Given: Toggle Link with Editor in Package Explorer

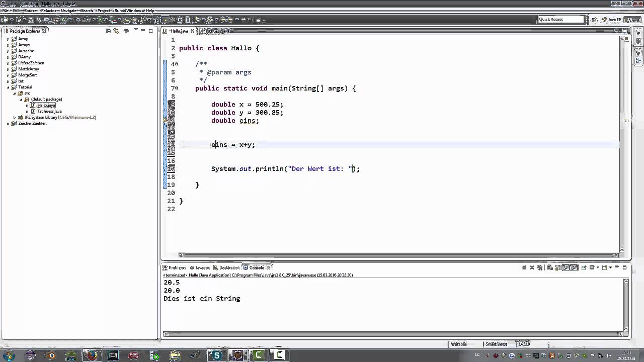Looking at the screenshot, I should click(116, 31).
